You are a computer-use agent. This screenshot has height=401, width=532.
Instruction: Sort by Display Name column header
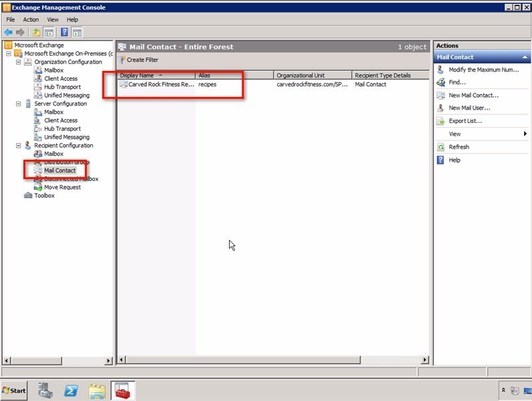[156, 76]
